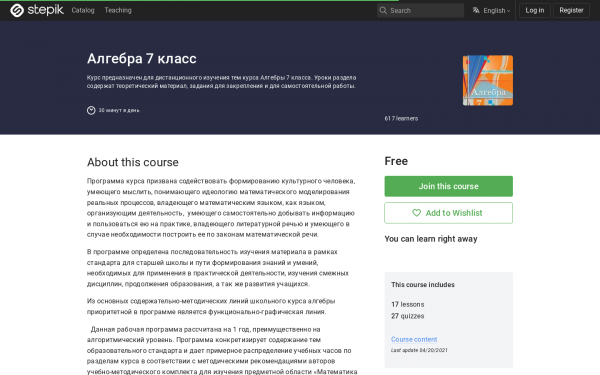The image size is (600, 375).
Task: Click Add to Wishlist button
Action: [x=448, y=213]
